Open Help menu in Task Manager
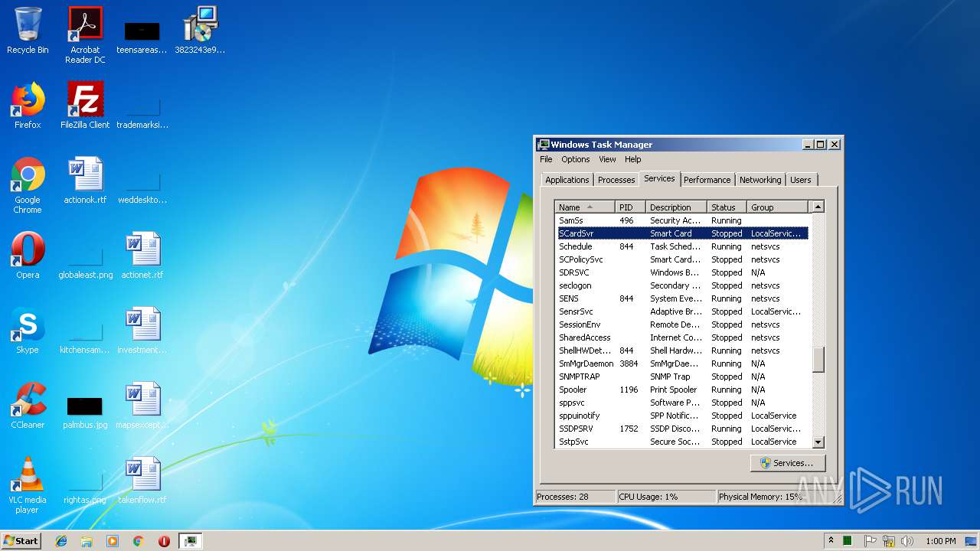 tap(632, 159)
